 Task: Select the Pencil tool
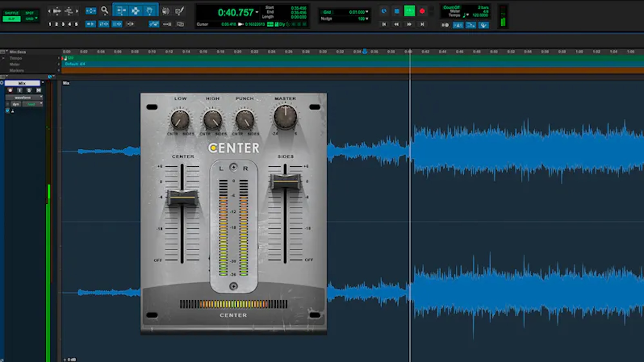click(179, 11)
